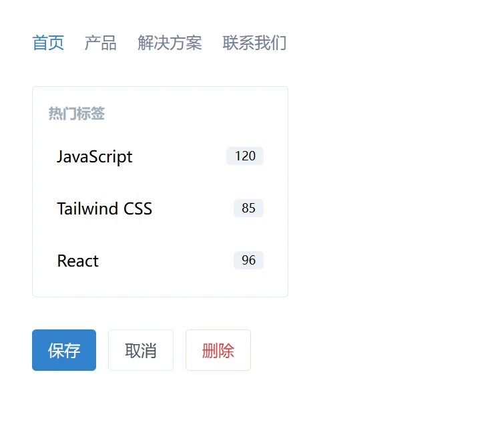Select the Tailwind CSS tag label
Image resolution: width=504 pixels, height=439 pixels.
coord(104,208)
